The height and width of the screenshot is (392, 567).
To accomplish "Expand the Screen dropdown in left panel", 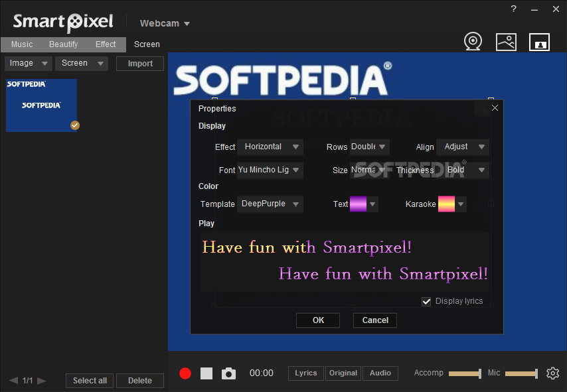I will coord(82,63).
